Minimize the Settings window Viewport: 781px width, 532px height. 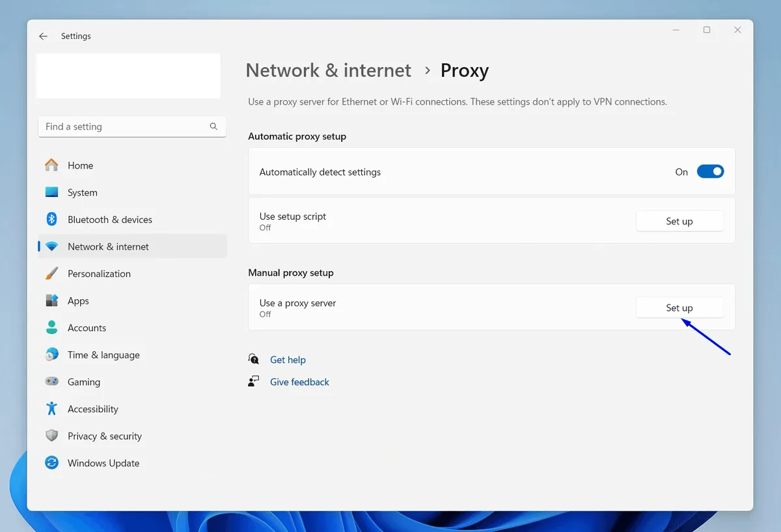click(x=676, y=30)
